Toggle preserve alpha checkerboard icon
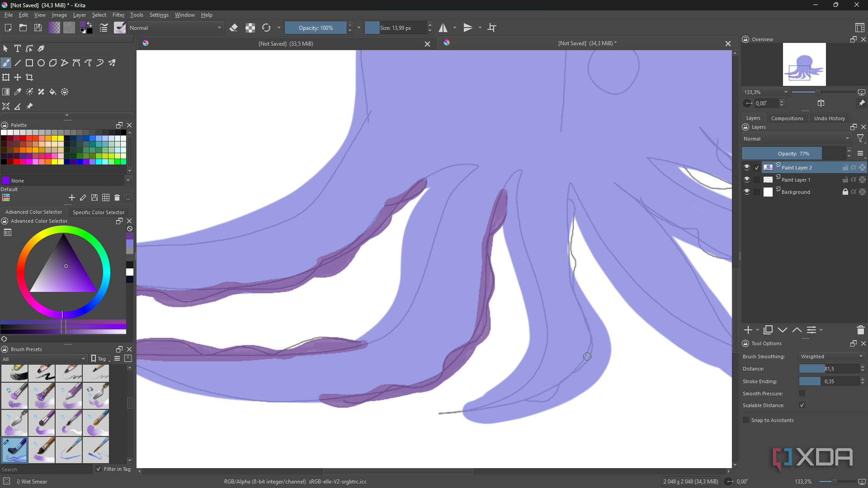868x488 pixels. (x=250, y=28)
